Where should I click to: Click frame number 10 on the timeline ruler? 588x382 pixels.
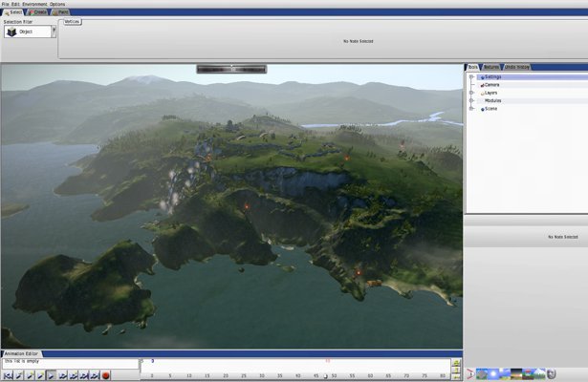click(x=189, y=375)
